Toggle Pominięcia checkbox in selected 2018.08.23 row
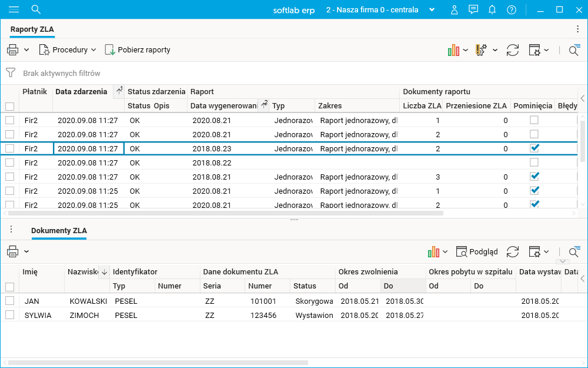This screenshot has height=368, width=588. pos(534,148)
